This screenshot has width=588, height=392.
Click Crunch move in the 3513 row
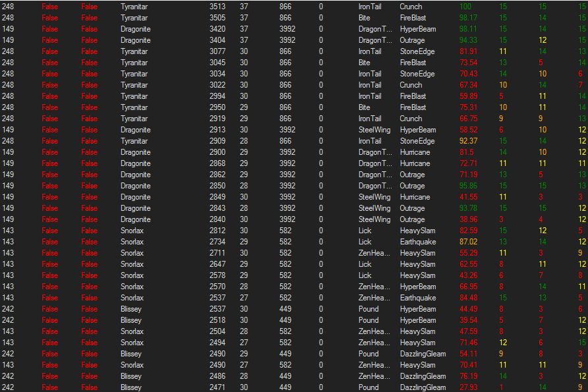411,7
